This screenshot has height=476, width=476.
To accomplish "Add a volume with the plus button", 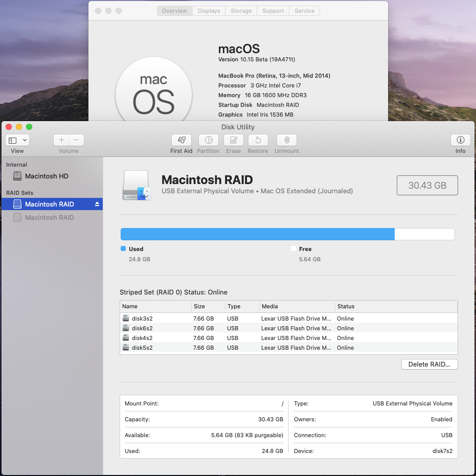I will tap(61, 140).
